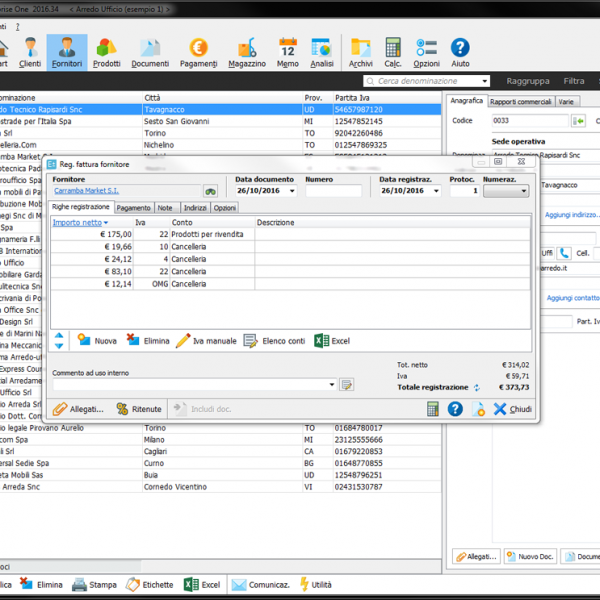Expand the Data documento date picker

pos(292,191)
